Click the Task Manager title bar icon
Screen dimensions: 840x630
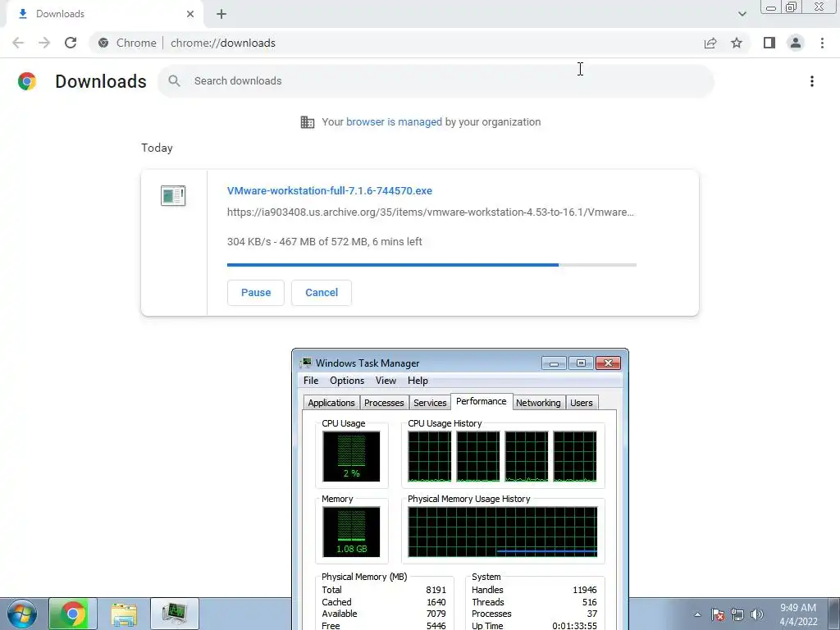point(306,363)
